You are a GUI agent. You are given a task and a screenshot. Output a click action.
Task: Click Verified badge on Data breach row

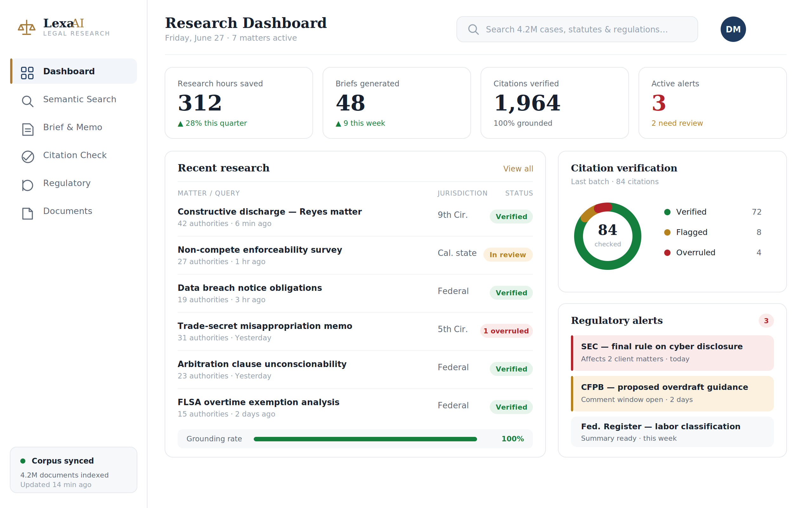point(511,293)
